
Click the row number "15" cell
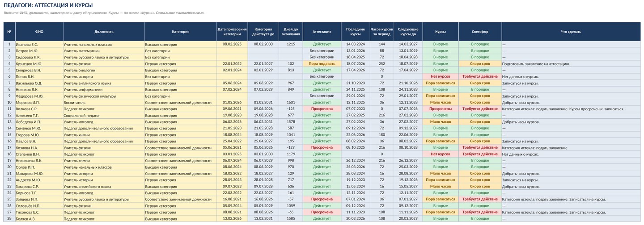tap(9, 135)
